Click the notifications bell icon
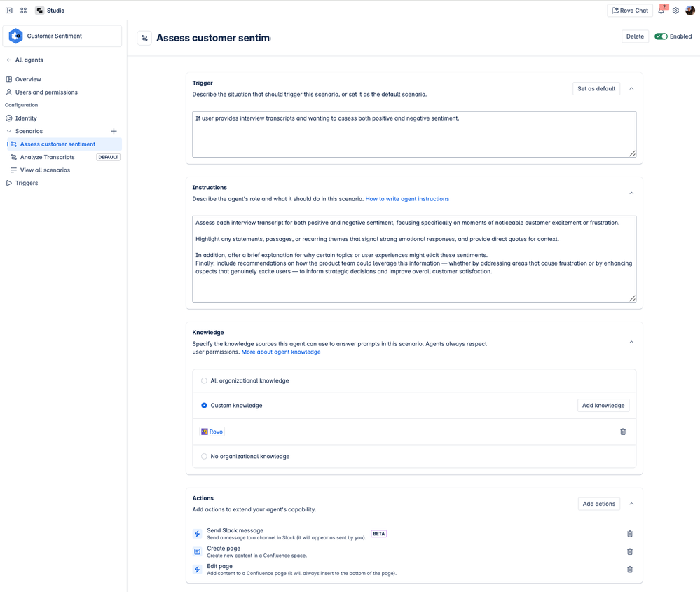Viewport: 700px width, 592px height. (661, 11)
